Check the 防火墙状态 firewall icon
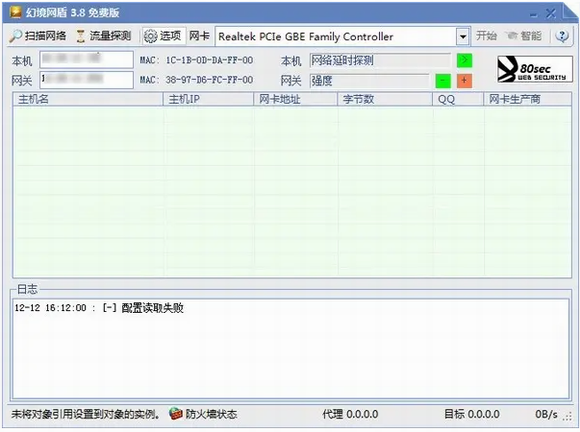This screenshot has width=580, height=432. [x=176, y=414]
